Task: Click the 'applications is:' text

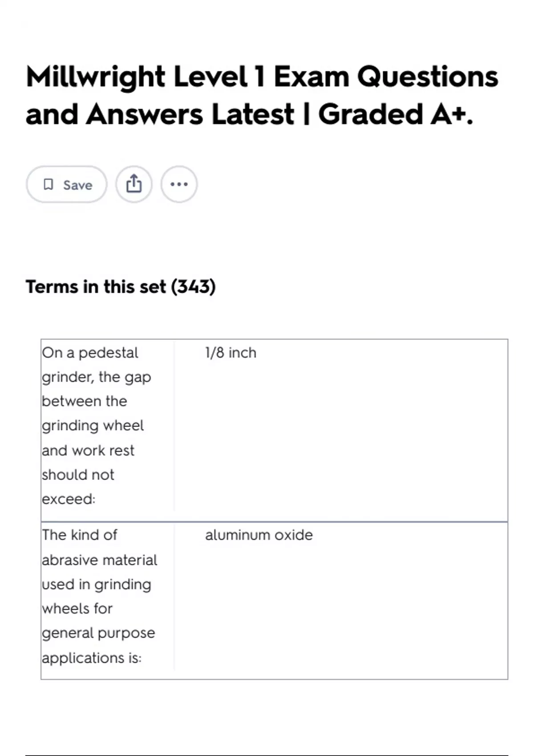Action: (x=92, y=658)
